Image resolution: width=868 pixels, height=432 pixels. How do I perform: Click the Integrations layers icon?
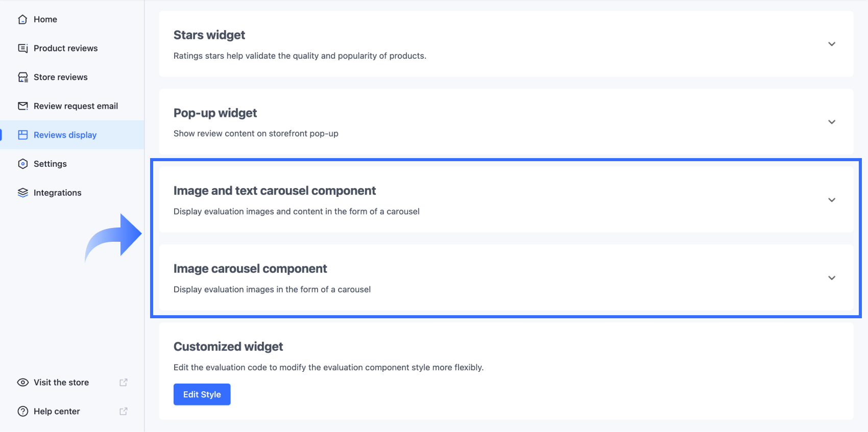(x=22, y=193)
